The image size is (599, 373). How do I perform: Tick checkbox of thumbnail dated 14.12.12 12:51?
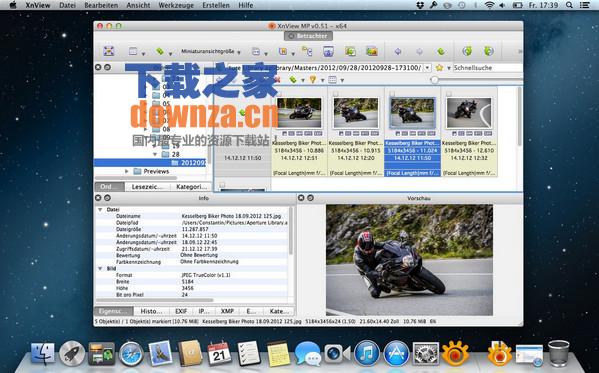(279, 93)
